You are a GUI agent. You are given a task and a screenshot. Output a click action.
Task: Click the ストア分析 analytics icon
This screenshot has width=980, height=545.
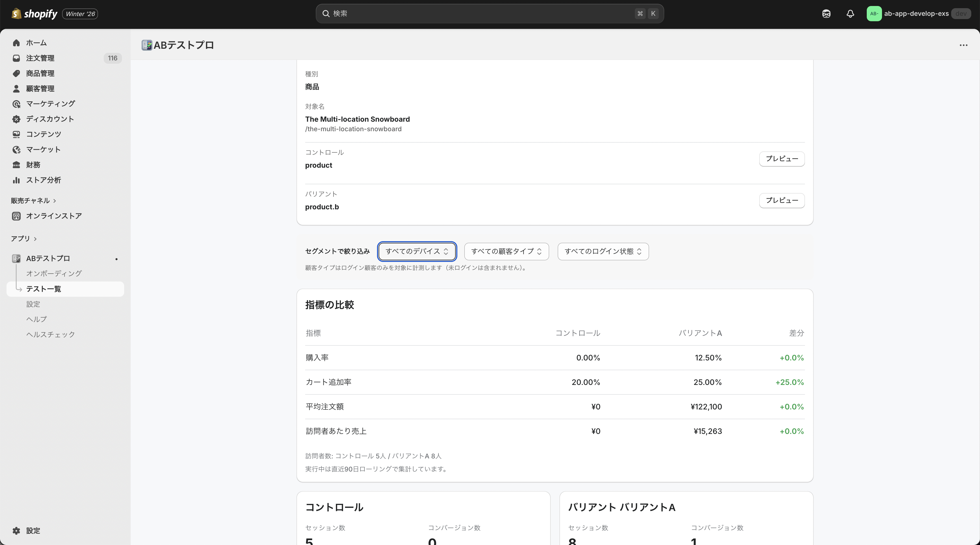tap(16, 180)
